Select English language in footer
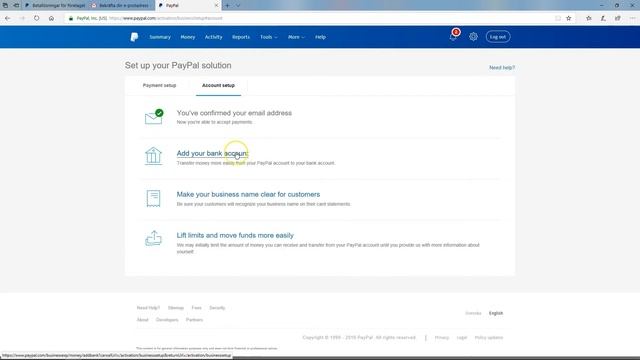640x360 pixels. click(496, 313)
